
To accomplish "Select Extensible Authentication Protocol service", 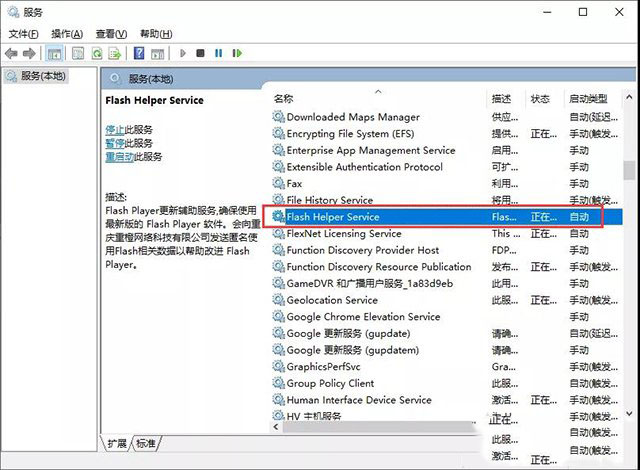I will point(447,167).
